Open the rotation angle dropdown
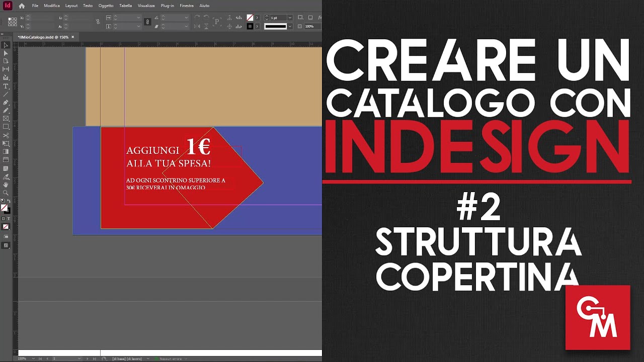Screen dimensions: 644x362 186,18
